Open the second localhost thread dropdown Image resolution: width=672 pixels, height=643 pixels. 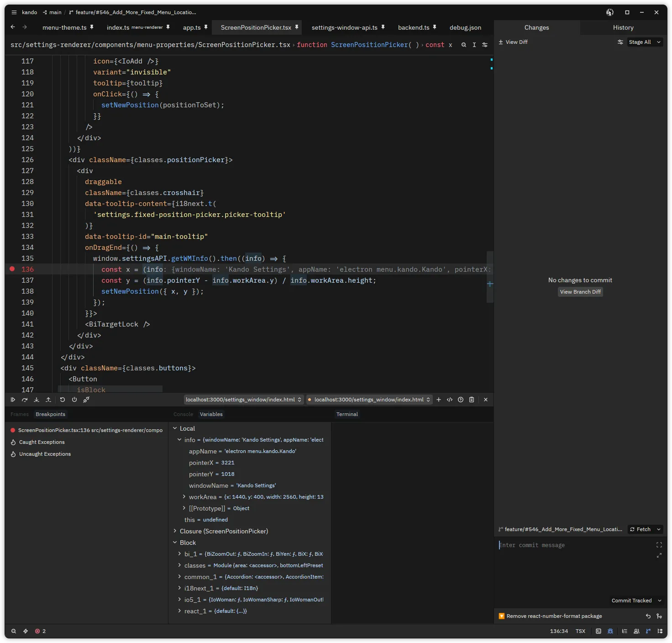point(369,400)
